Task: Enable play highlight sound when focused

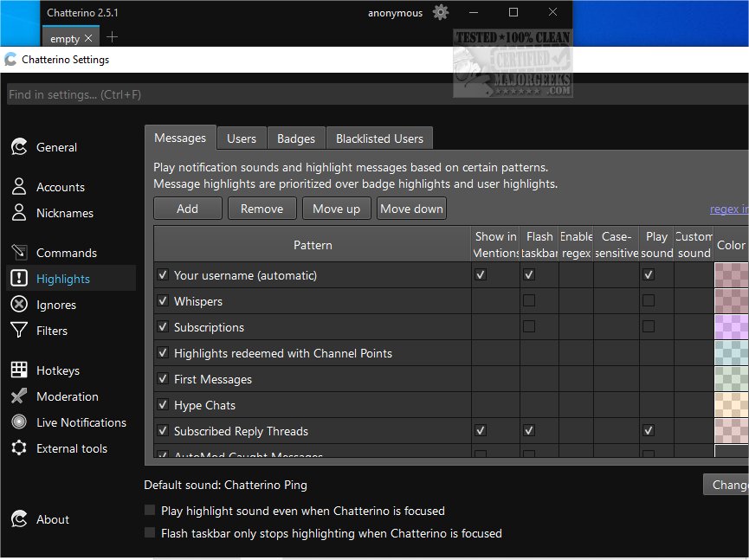Action: pyautogui.click(x=150, y=511)
